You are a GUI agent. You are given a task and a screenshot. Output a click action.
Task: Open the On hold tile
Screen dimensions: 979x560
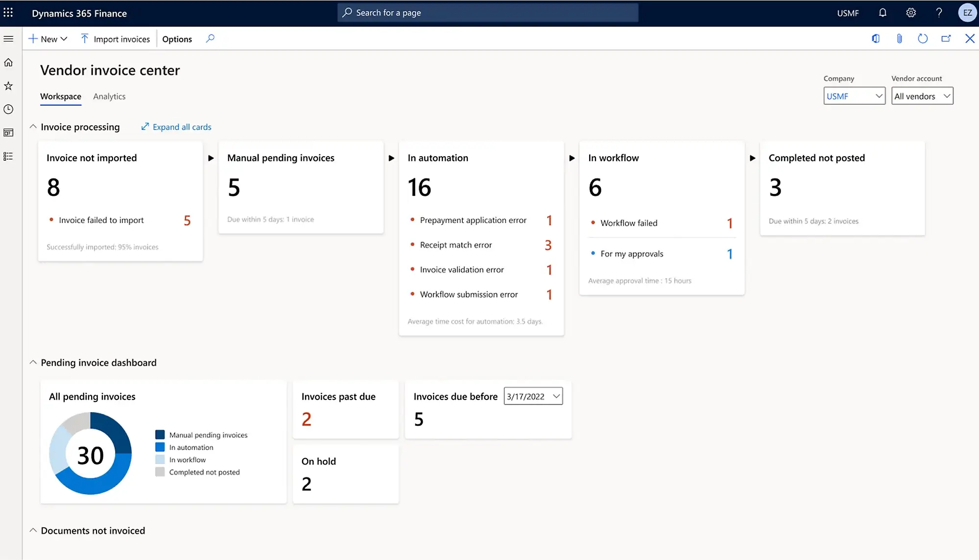pos(346,474)
